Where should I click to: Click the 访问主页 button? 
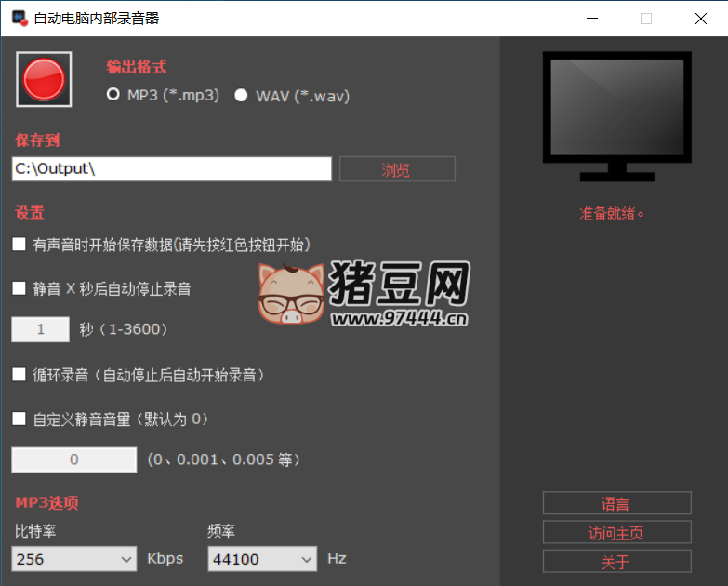pos(616,532)
